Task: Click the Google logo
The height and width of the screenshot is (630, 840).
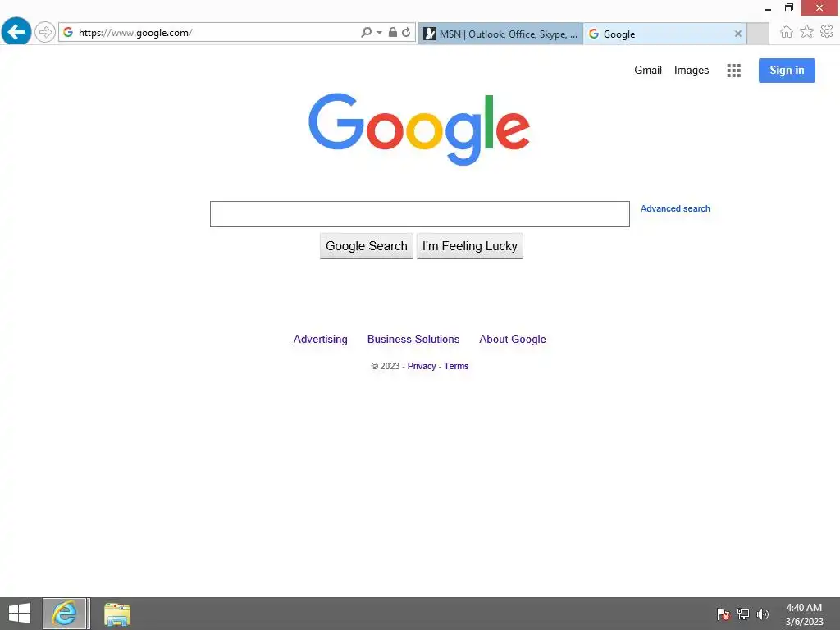Action: tap(419, 129)
